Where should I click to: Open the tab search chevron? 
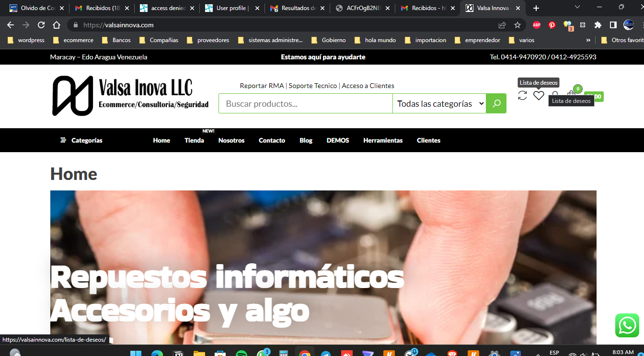[577, 7]
